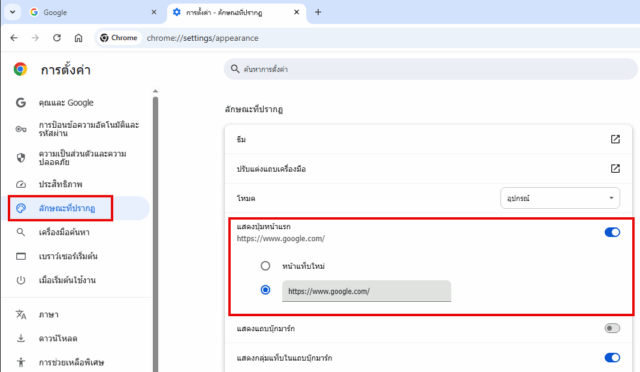Click the ปรับแต่งแถบเครื่องมือ row label
The height and width of the screenshot is (372, 640).
coord(271,169)
